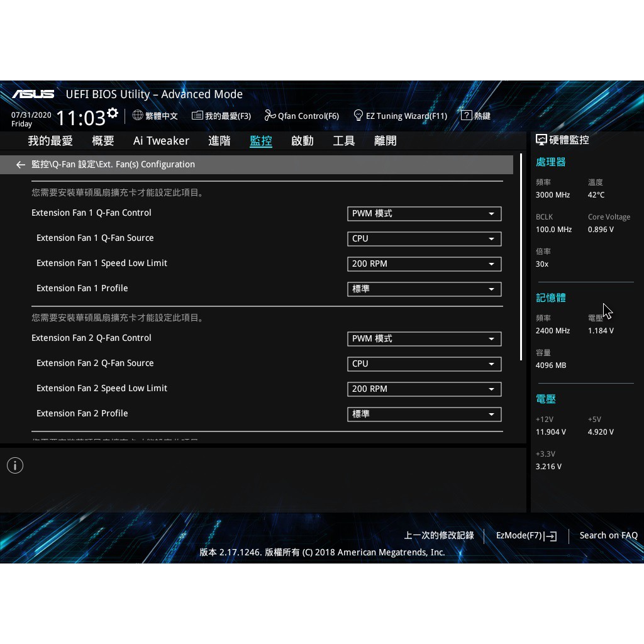
Task: Click the settings gear beside the clock
Action: point(113,113)
